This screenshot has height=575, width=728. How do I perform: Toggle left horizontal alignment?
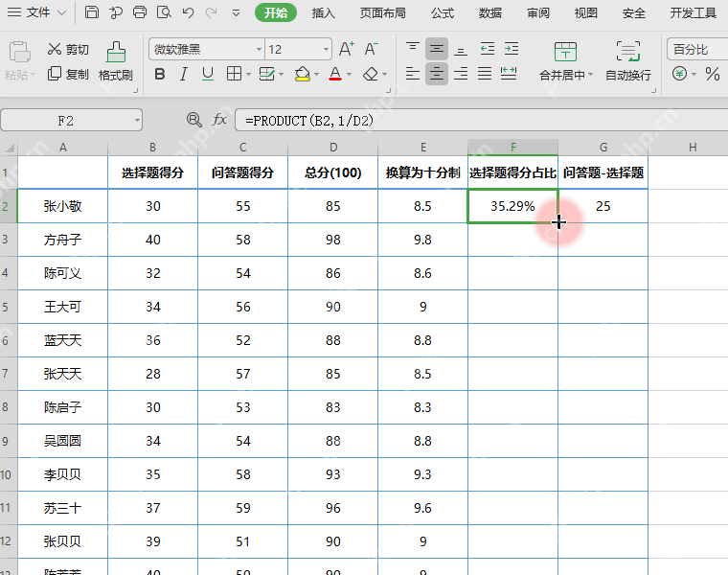[x=412, y=74]
